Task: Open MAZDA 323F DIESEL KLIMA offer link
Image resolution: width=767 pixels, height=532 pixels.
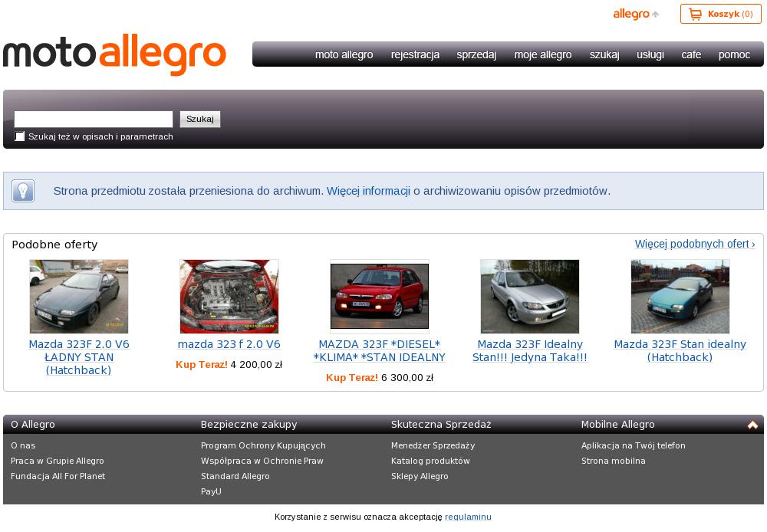Action: (379, 351)
